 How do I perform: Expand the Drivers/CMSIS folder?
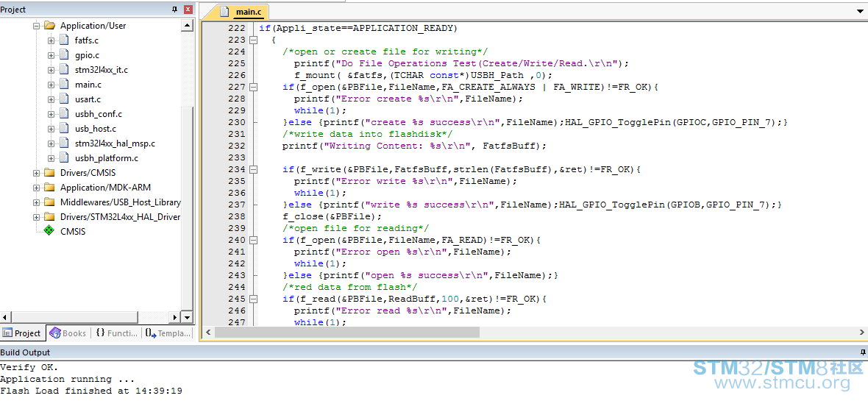(x=37, y=173)
